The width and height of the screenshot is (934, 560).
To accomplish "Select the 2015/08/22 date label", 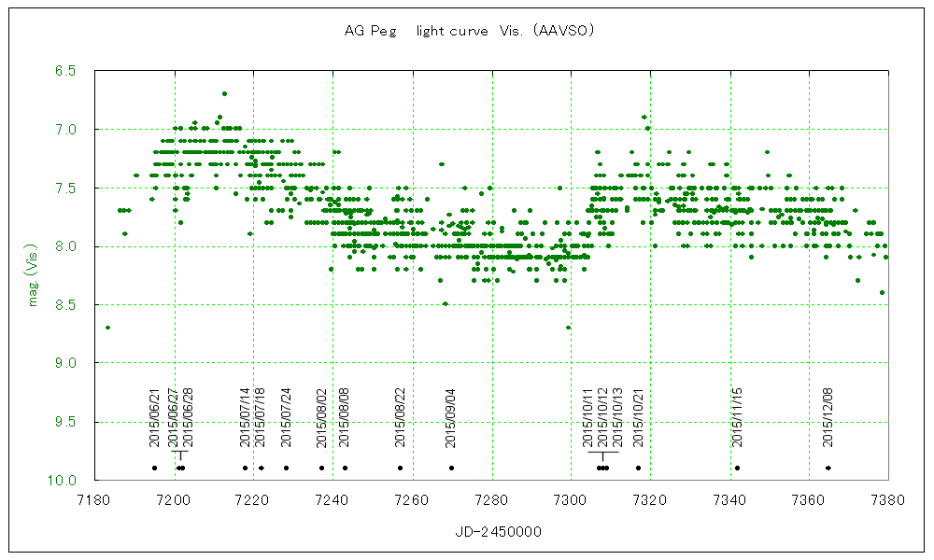I will [400, 419].
